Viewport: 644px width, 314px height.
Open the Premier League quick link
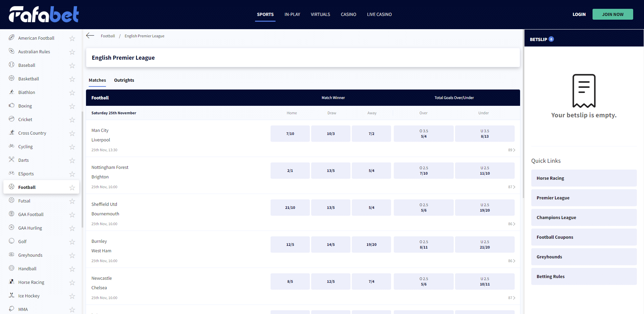pos(584,198)
